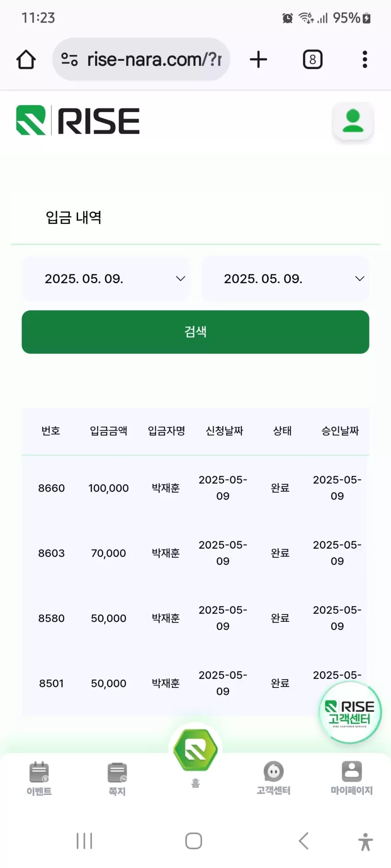Click the RISE logo

click(78, 120)
